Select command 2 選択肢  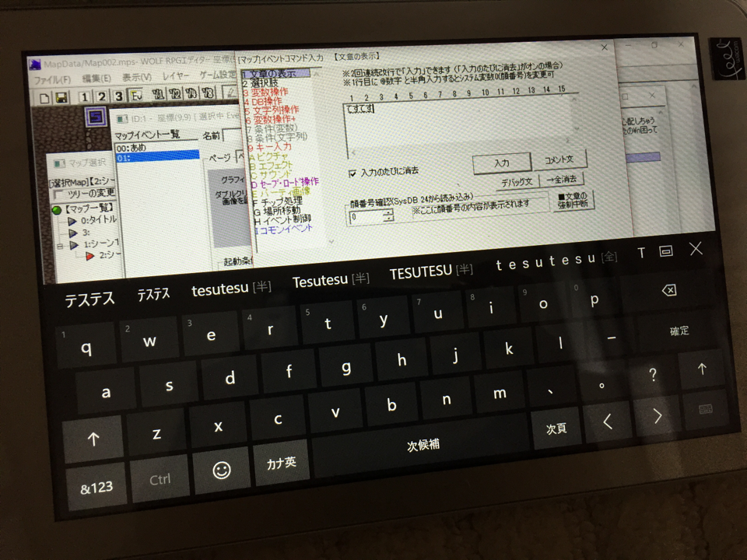(x=260, y=83)
